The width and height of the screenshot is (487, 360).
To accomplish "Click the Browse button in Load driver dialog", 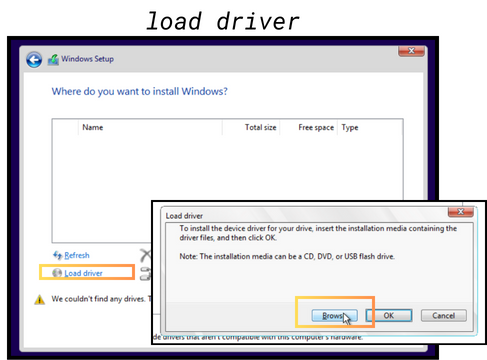I will [334, 316].
